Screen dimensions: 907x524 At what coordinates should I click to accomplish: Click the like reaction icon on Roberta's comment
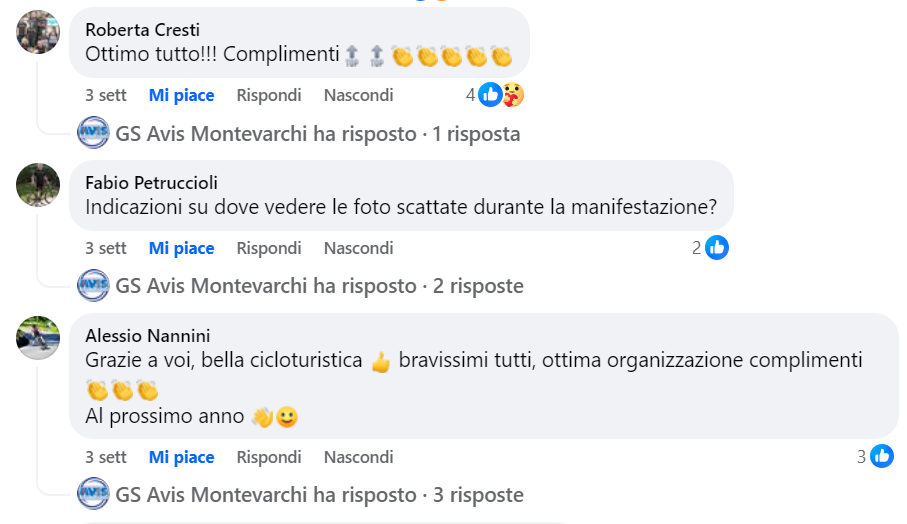[x=490, y=95]
